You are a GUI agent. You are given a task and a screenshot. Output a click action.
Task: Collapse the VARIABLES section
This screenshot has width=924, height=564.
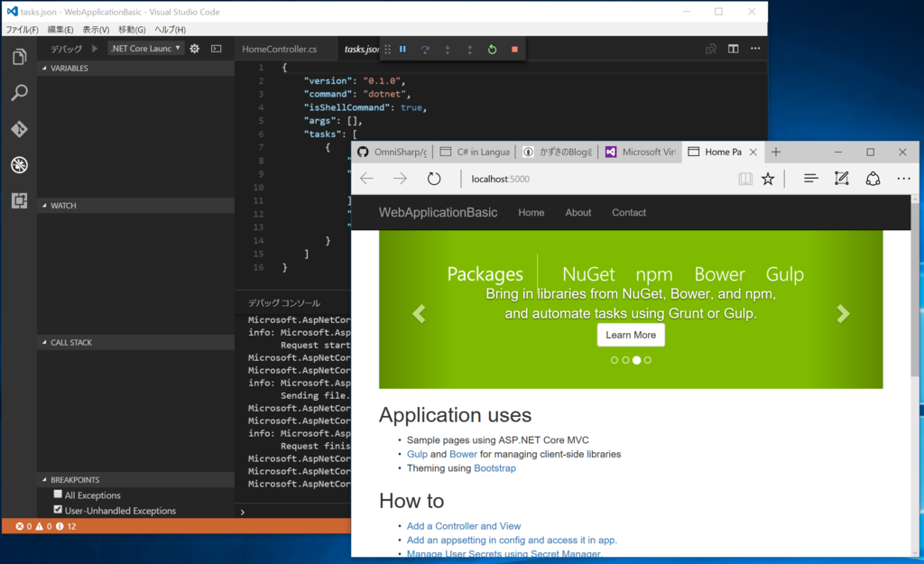point(135,69)
